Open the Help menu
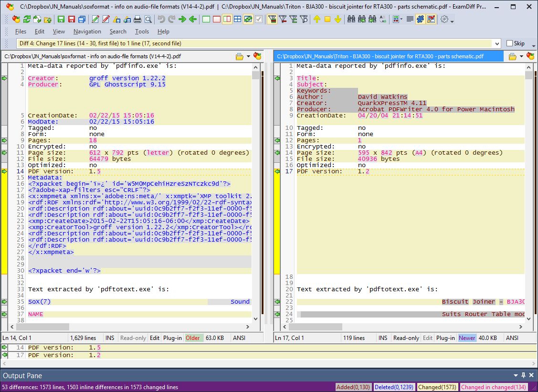 (x=163, y=32)
